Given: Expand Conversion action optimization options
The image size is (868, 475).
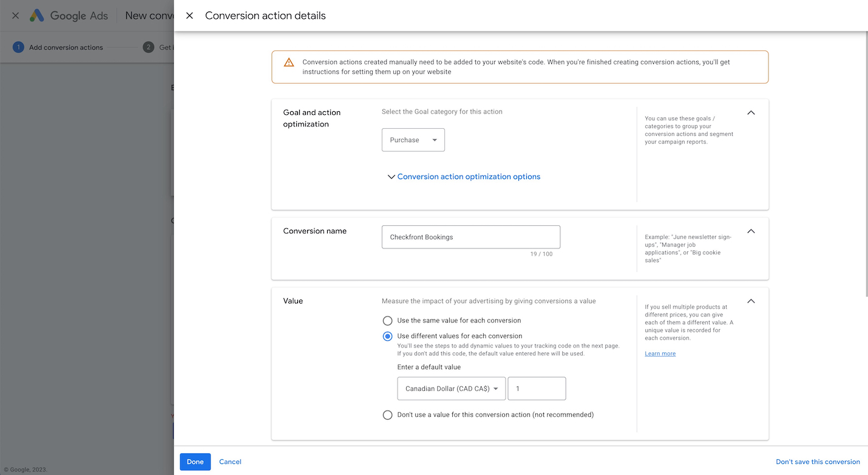Looking at the screenshot, I should click(x=464, y=177).
